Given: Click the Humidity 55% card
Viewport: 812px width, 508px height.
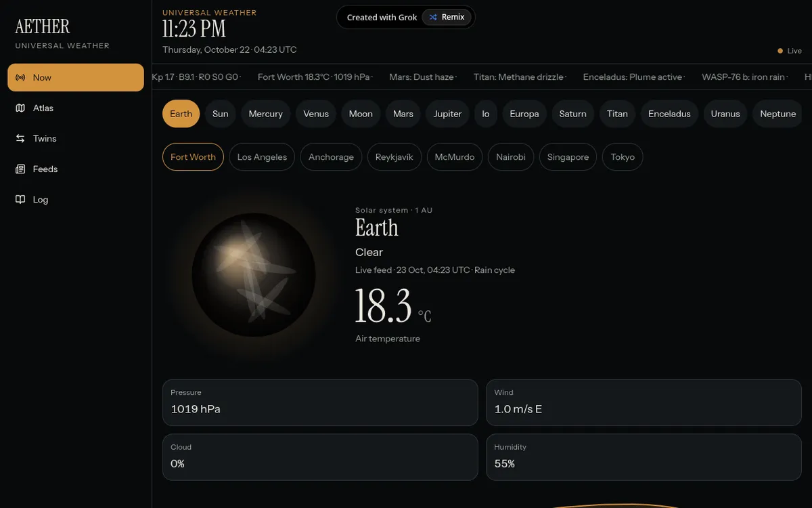Looking at the screenshot, I should tap(644, 457).
